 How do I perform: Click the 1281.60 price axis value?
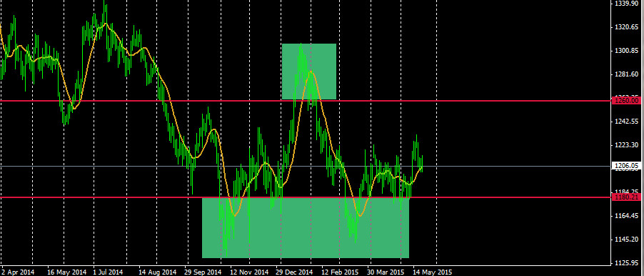coord(626,74)
